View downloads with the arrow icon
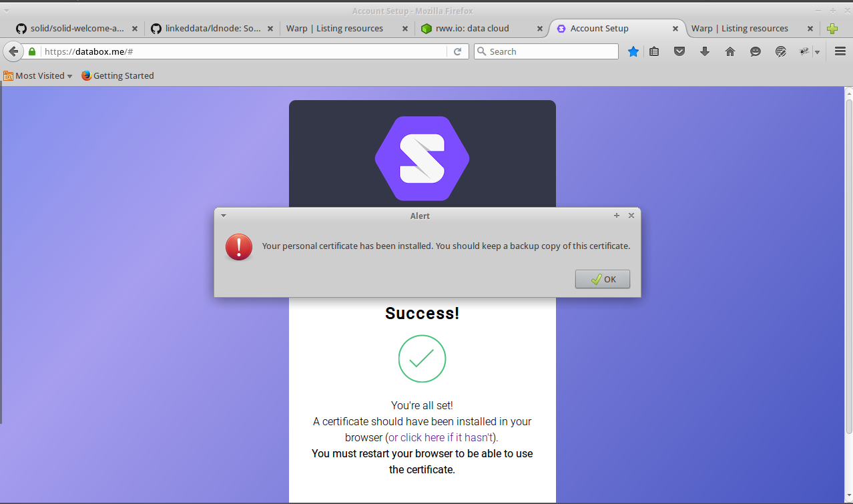This screenshot has height=504, width=853. (705, 51)
